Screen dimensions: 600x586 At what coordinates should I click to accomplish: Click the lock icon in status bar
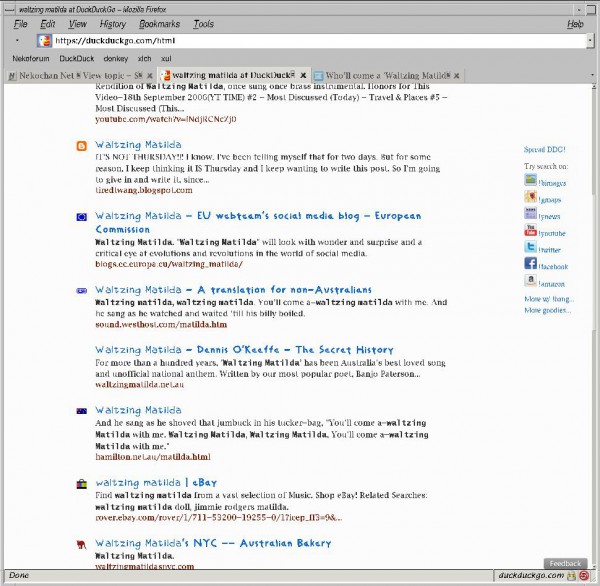click(571, 576)
